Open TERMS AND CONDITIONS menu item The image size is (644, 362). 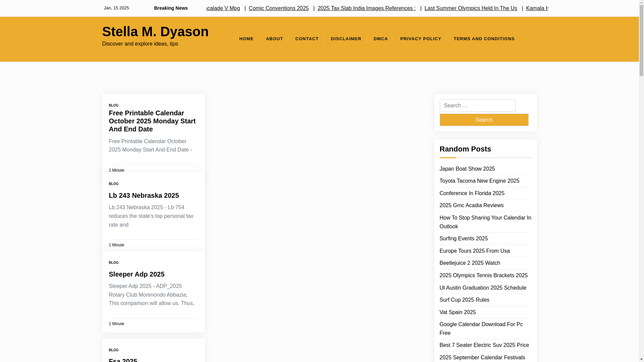coord(484,39)
